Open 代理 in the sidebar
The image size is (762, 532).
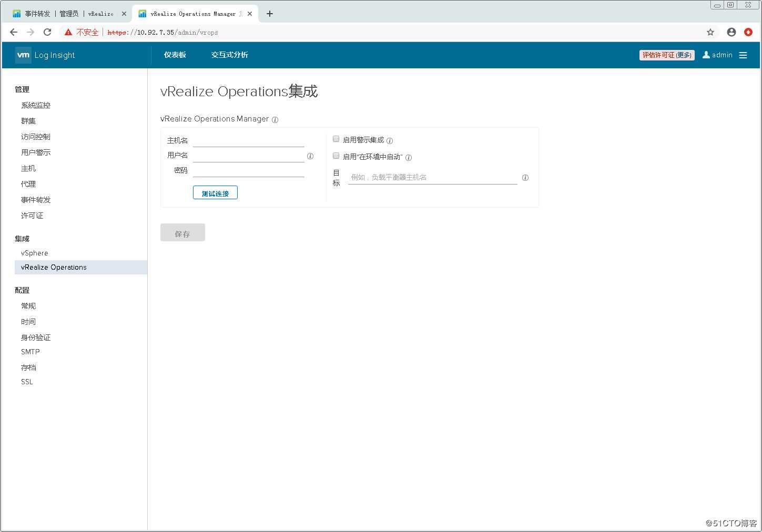(x=28, y=184)
